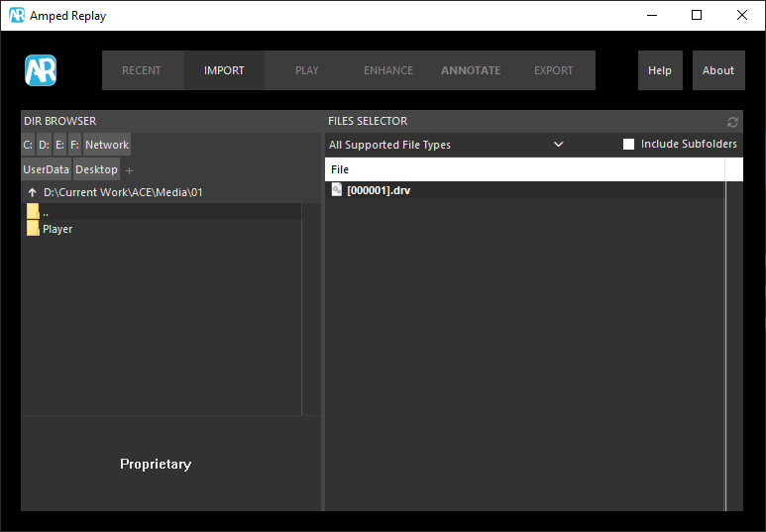Browse the F: drive
766x532 pixels.
tap(74, 145)
